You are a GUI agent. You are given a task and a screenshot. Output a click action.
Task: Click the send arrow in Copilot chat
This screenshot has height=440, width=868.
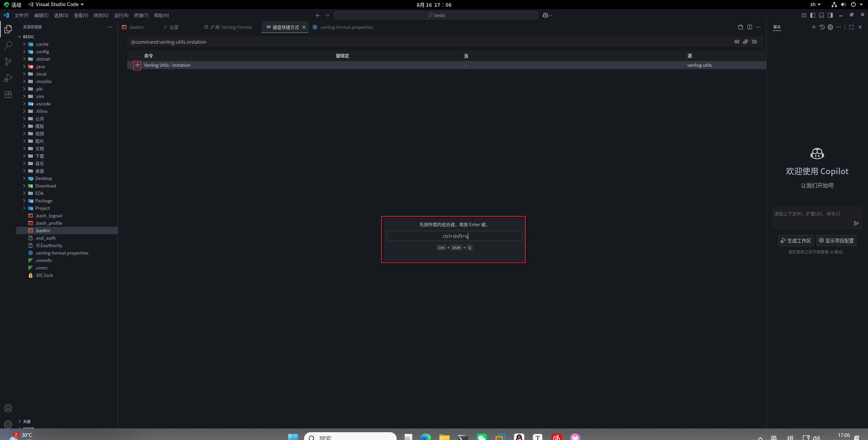856,223
